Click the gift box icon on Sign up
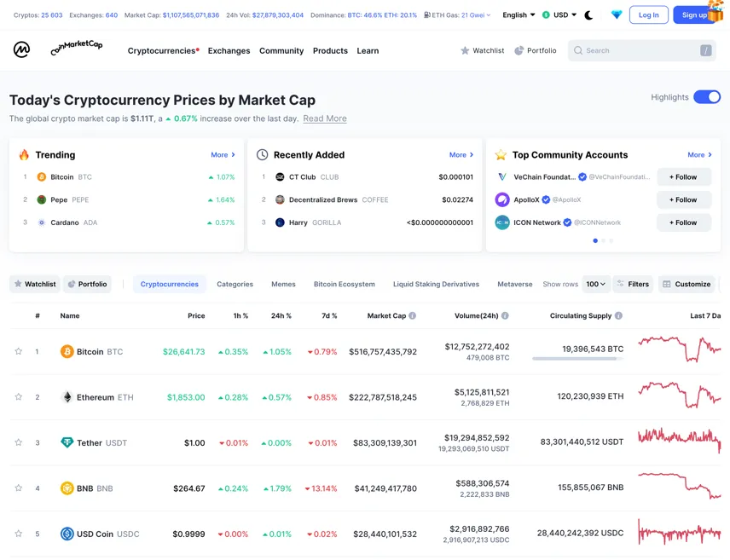730x560 pixels. [x=716, y=11]
